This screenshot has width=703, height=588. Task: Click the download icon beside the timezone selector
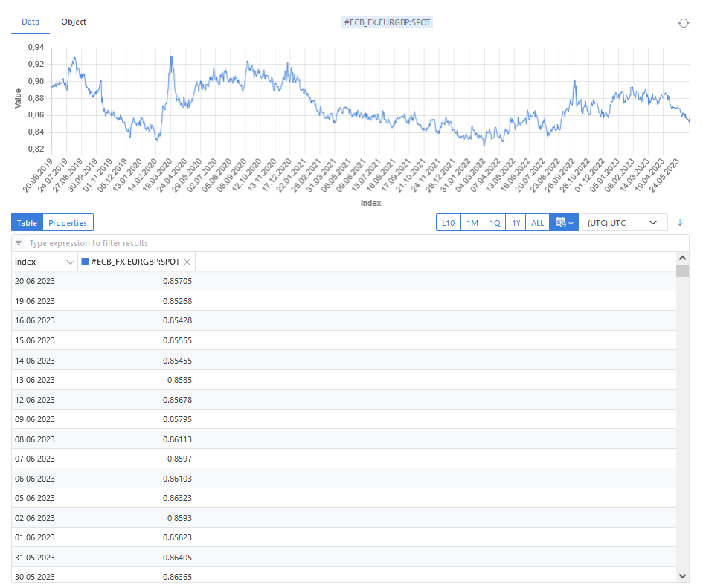tap(679, 223)
